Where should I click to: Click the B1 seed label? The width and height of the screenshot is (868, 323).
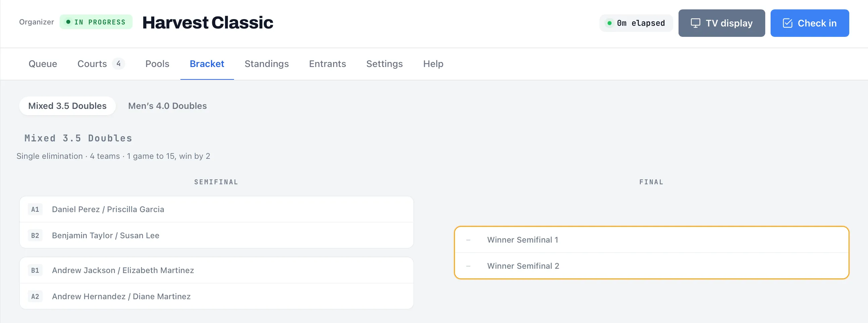tap(35, 270)
